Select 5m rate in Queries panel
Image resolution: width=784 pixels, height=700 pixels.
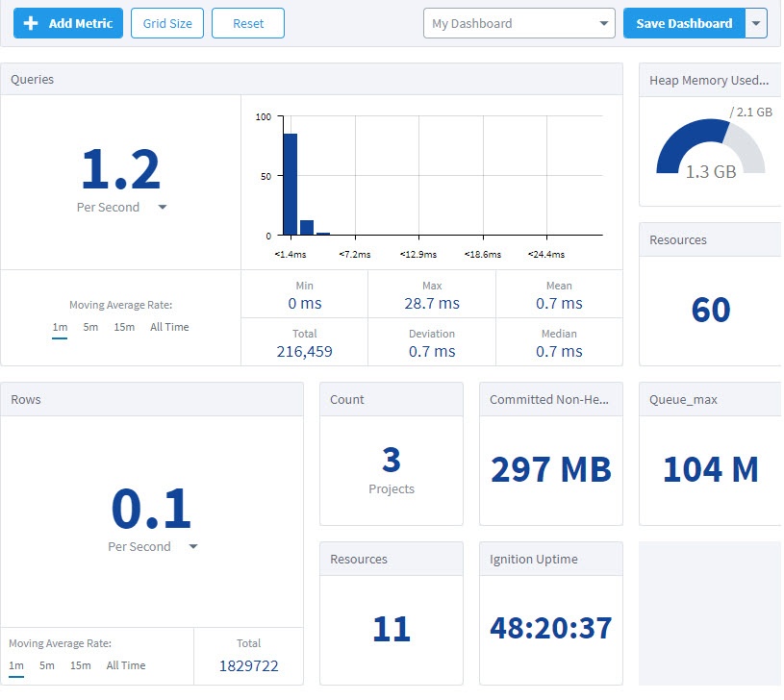coord(90,327)
